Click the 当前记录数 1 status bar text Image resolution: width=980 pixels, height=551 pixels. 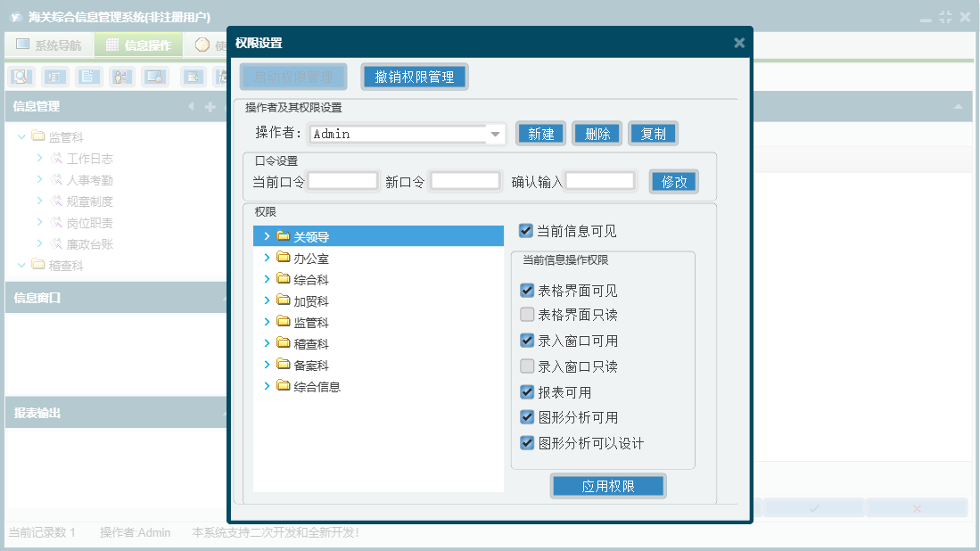[42, 532]
